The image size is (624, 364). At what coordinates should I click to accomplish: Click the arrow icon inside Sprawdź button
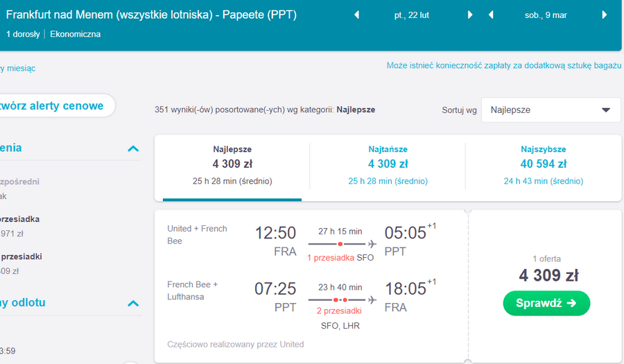(571, 303)
